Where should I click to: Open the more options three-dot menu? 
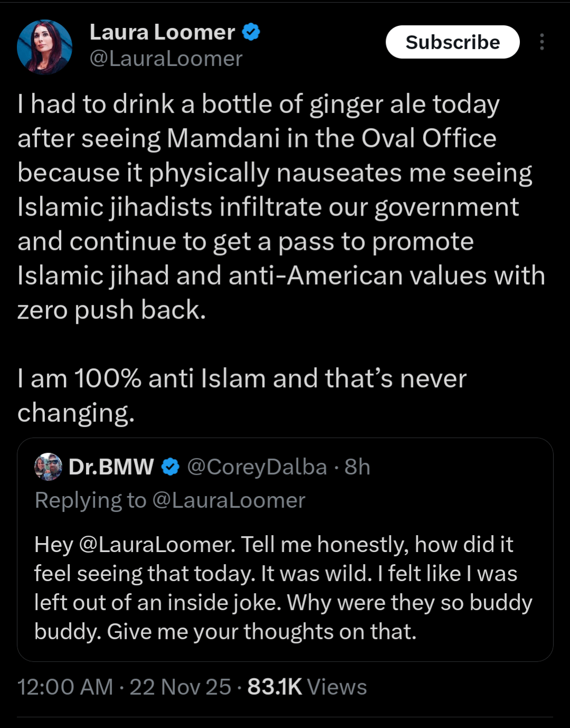(541, 42)
